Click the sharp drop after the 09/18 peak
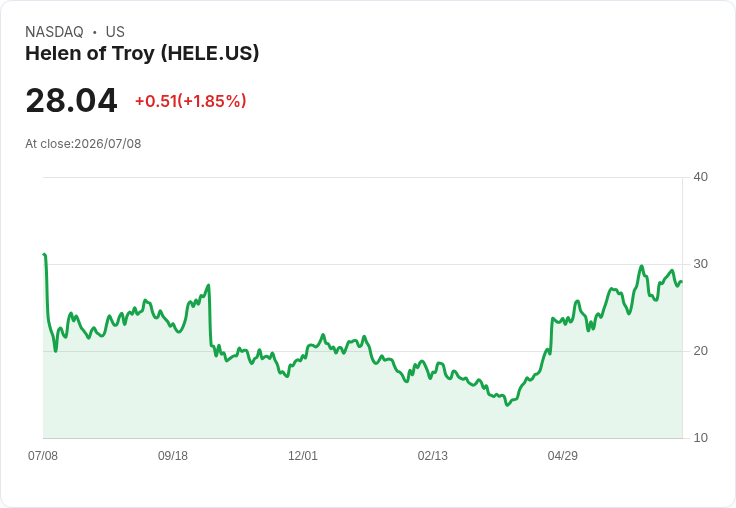 210,315
